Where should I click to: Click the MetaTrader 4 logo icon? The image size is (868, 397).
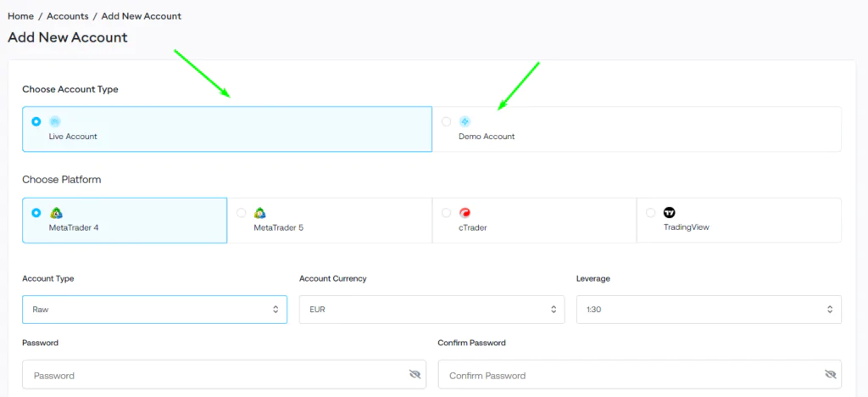pos(55,213)
